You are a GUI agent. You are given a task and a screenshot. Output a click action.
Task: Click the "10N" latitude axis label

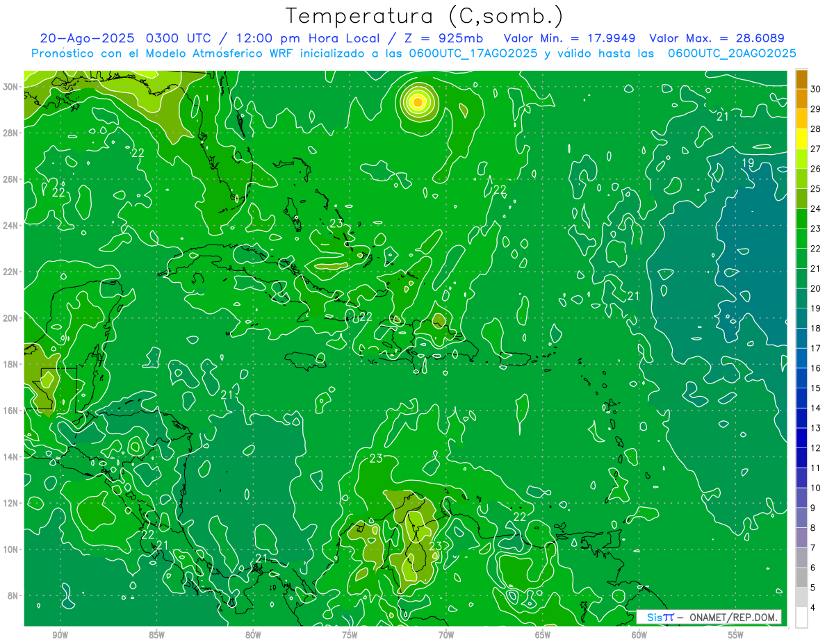tap(10, 550)
